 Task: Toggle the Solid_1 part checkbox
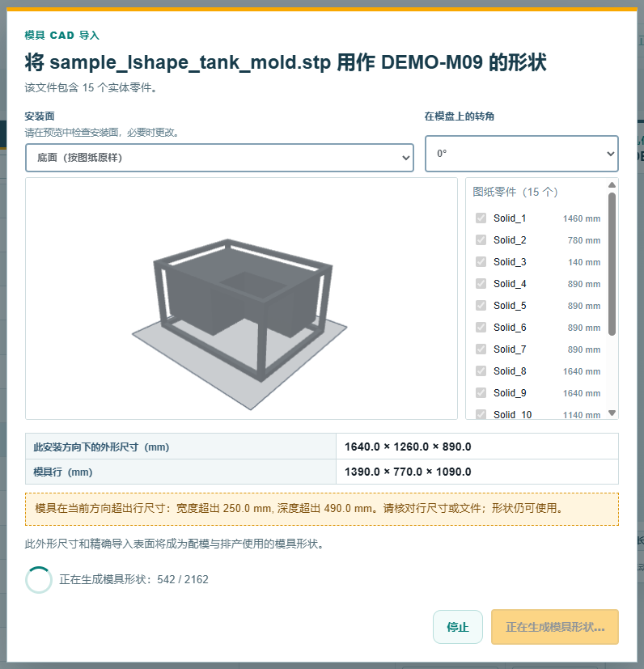pyautogui.click(x=481, y=218)
